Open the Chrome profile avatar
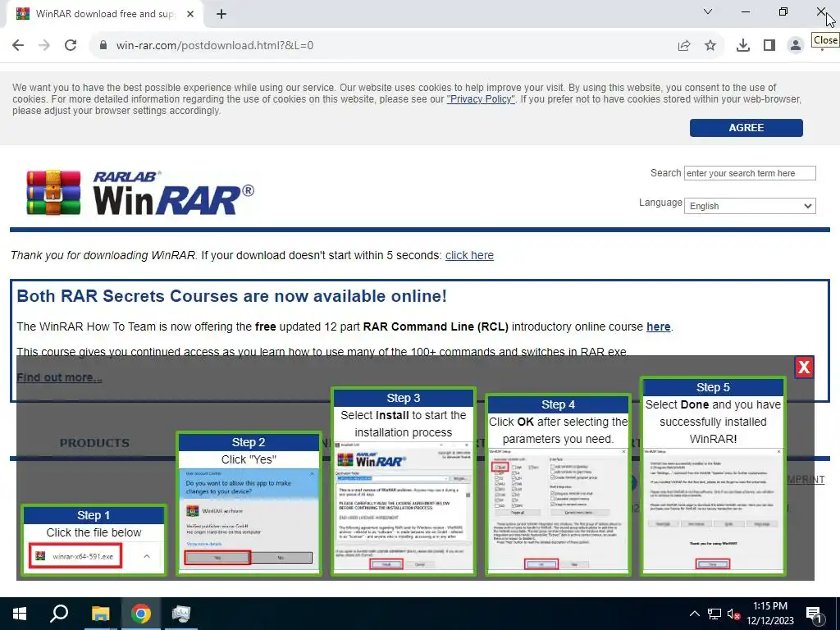 coord(796,46)
